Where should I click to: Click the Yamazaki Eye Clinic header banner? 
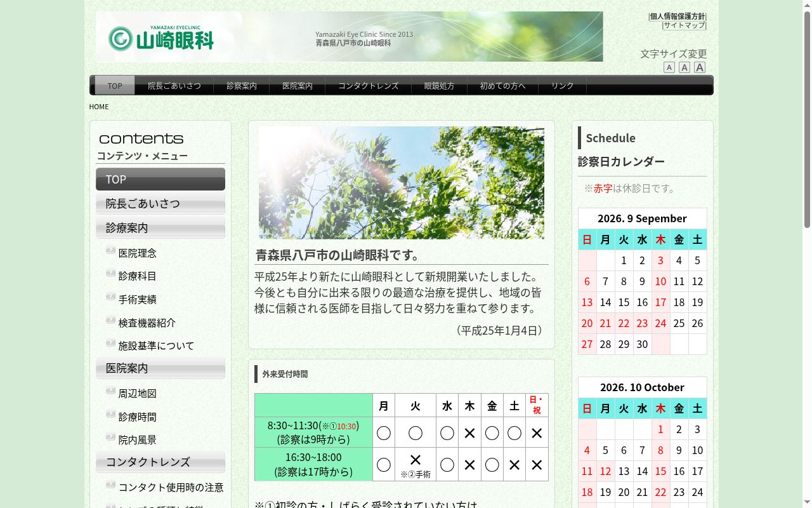point(350,36)
